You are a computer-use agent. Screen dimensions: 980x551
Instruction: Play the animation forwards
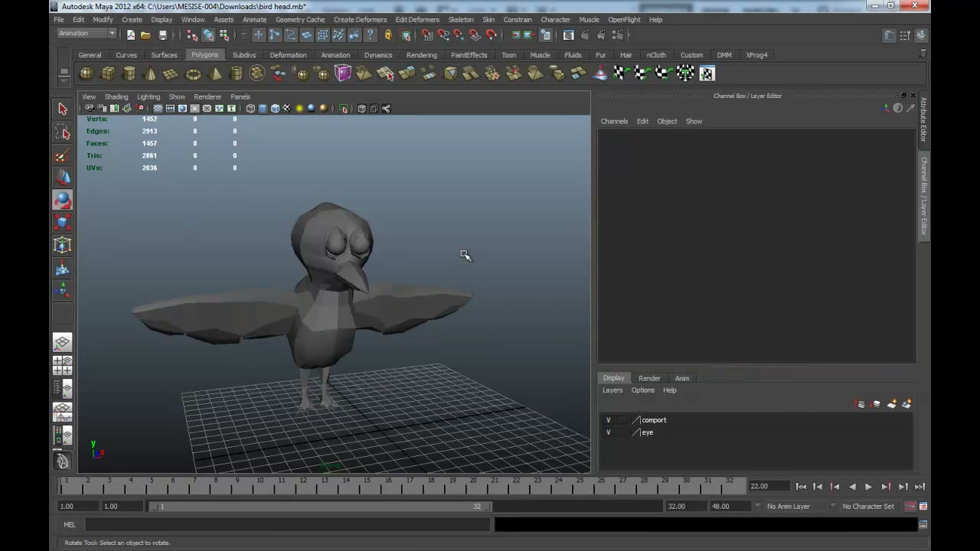pos(868,487)
